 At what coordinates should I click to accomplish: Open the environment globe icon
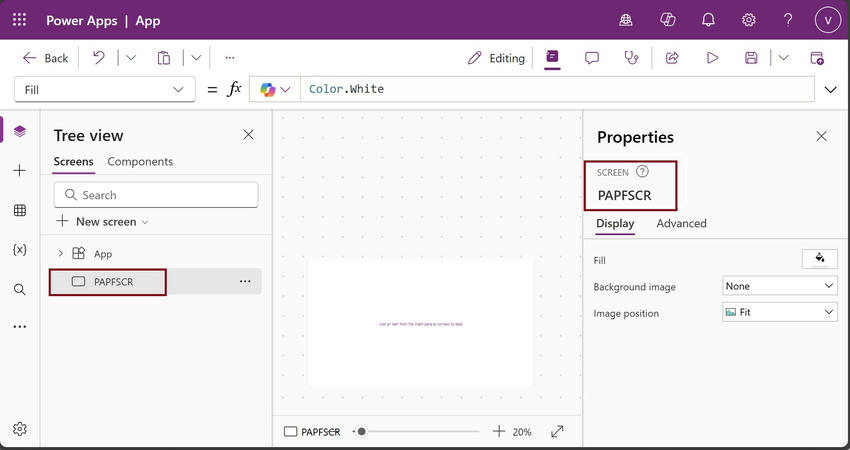[626, 21]
